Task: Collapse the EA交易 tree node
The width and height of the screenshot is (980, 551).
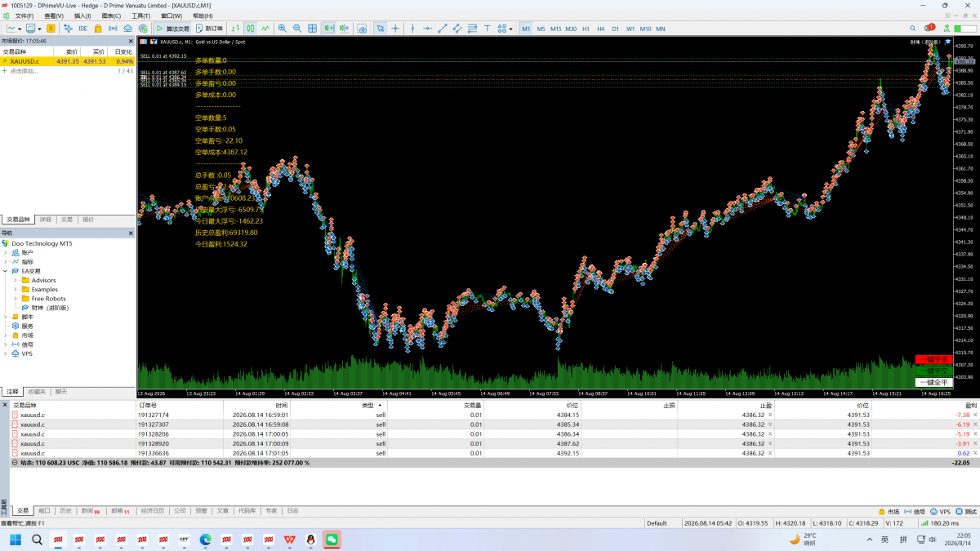Action: tap(6, 271)
